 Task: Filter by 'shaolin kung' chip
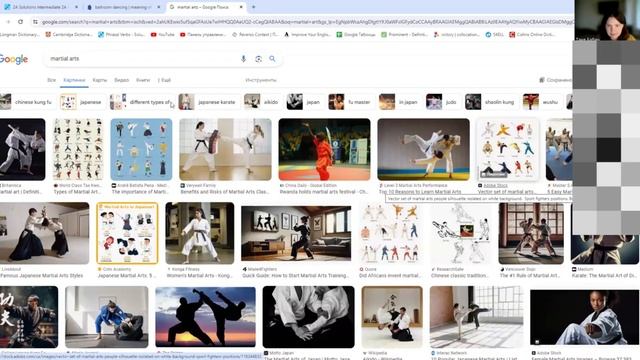[x=491, y=102]
